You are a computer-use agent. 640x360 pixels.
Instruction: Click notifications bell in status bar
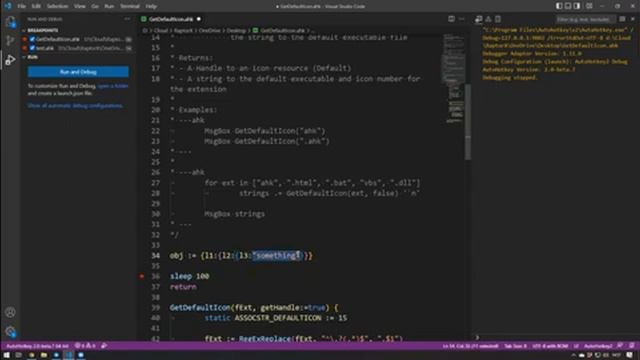(632, 346)
